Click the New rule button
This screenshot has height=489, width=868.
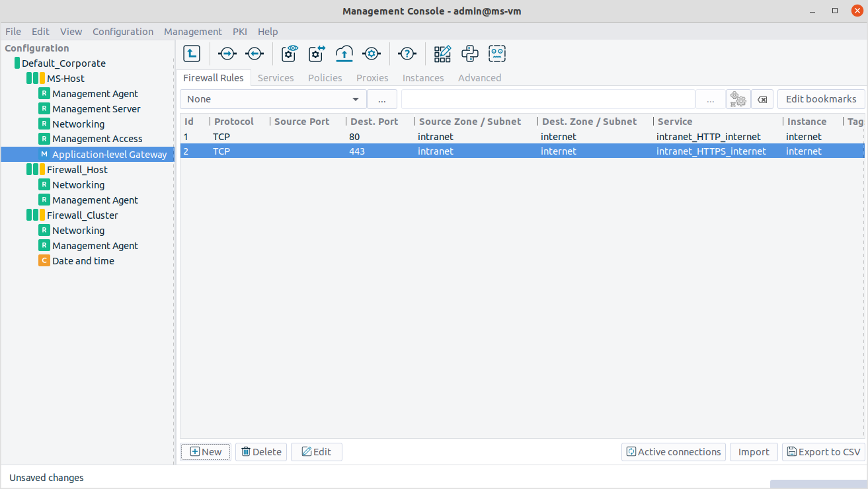point(206,452)
